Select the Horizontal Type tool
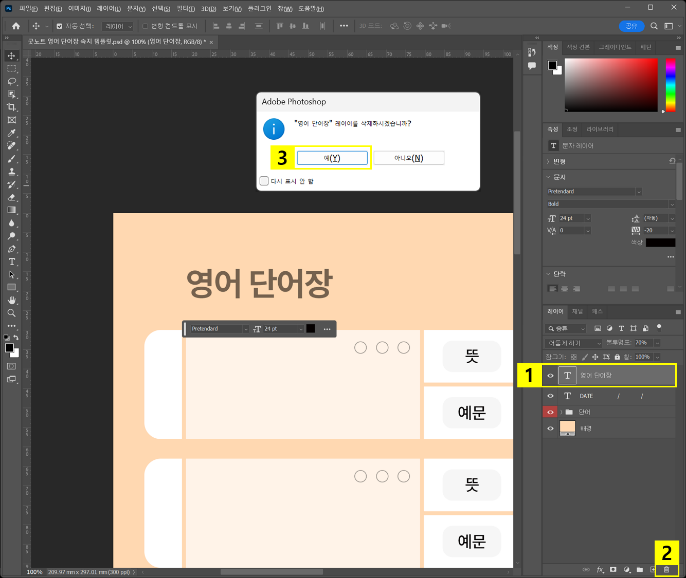Image resolution: width=686 pixels, height=578 pixels. coord(11,261)
